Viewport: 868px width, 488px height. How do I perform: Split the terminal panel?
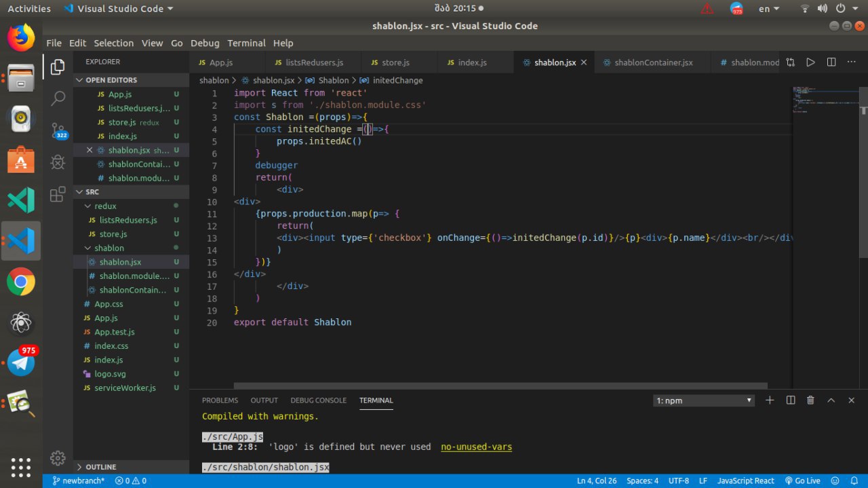point(790,400)
